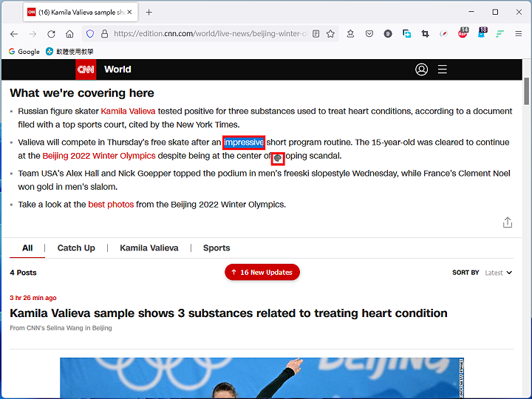Click the address bar URL
This screenshot has width=532, height=399.
[x=211, y=33]
